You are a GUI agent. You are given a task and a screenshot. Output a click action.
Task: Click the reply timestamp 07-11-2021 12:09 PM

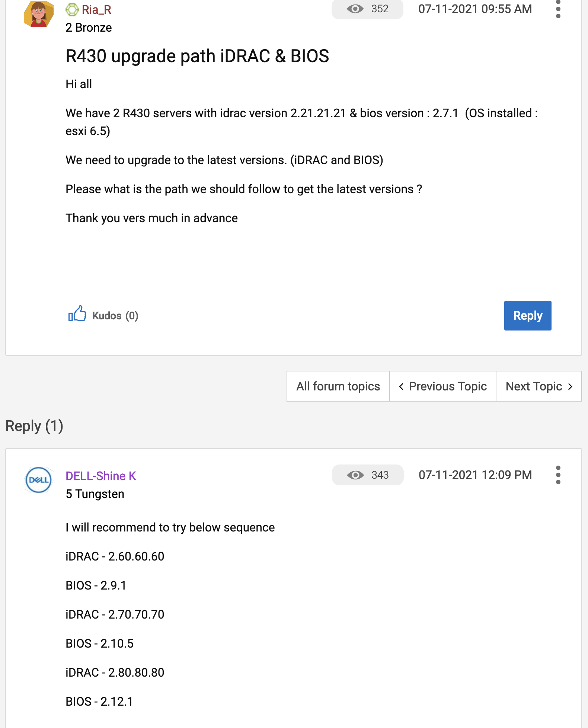475,475
